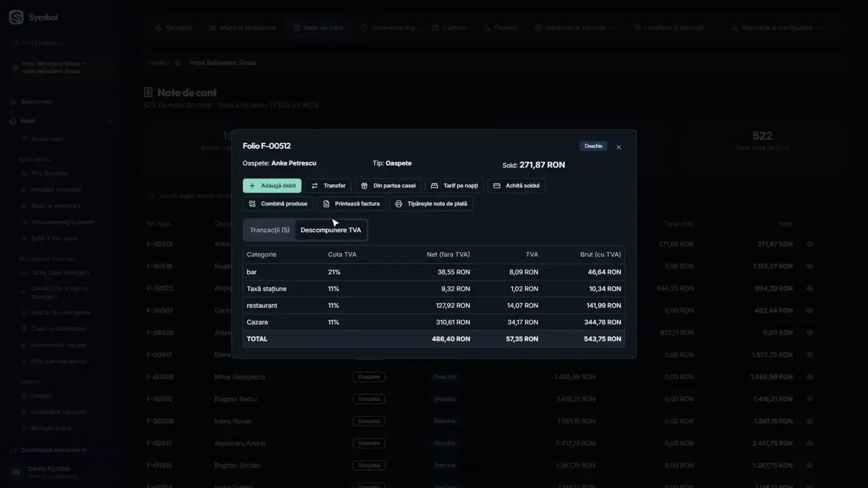Click the Transfer button in folio dialog
The width and height of the screenshot is (868, 488).
pos(328,186)
